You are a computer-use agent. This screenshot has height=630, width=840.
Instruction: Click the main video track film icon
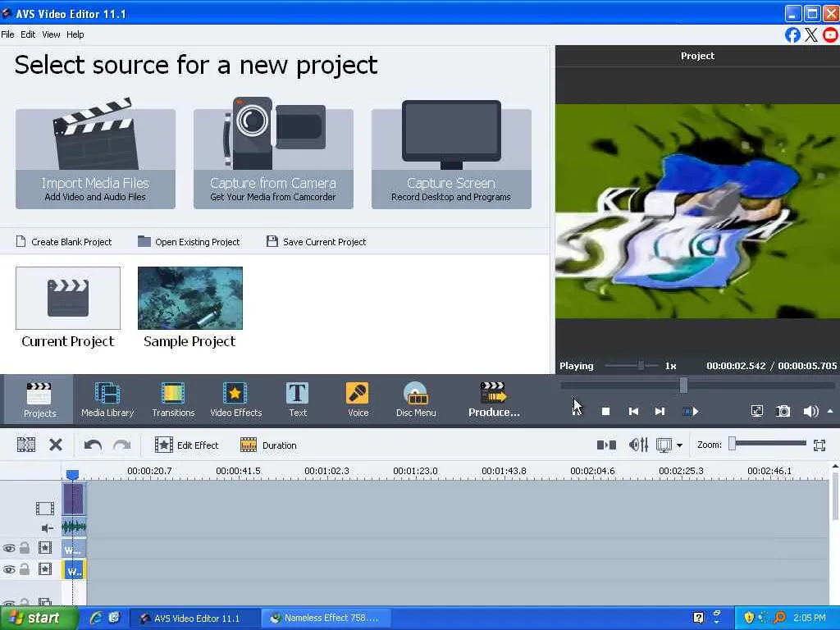[45, 508]
